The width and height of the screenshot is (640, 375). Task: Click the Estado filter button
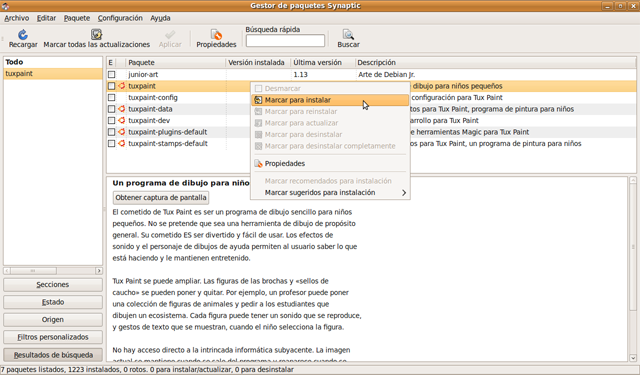click(x=53, y=302)
